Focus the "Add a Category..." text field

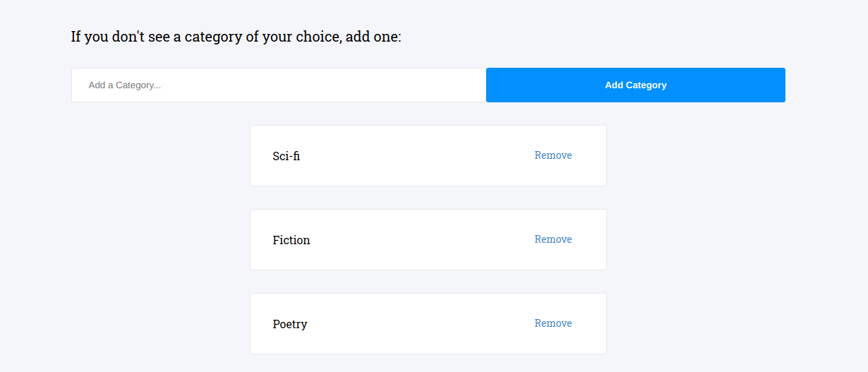coord(279,85)
